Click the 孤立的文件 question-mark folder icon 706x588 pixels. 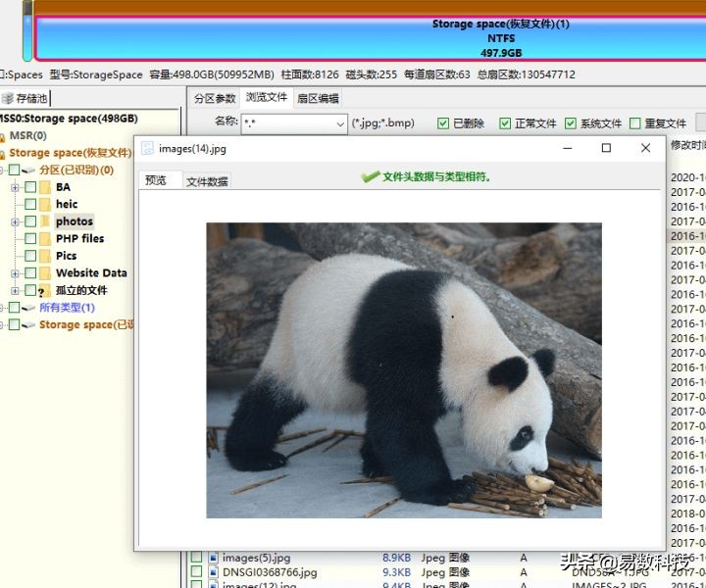[44, 291]
